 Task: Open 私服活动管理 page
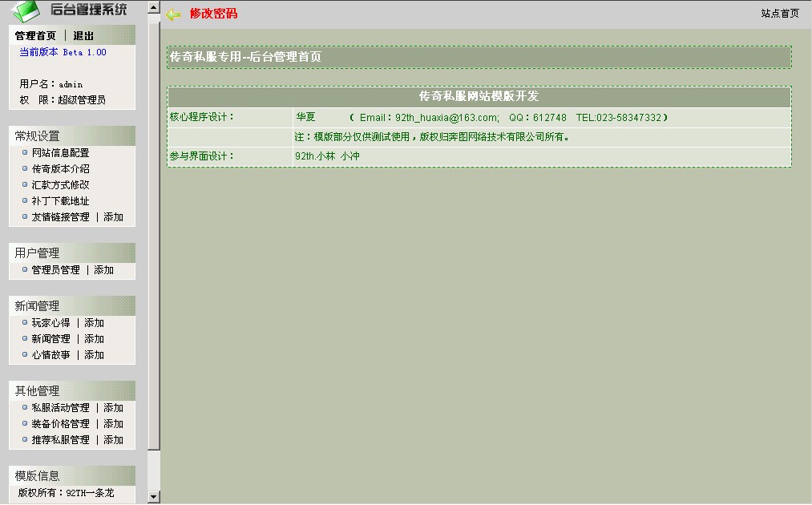(x=60, y=408)
